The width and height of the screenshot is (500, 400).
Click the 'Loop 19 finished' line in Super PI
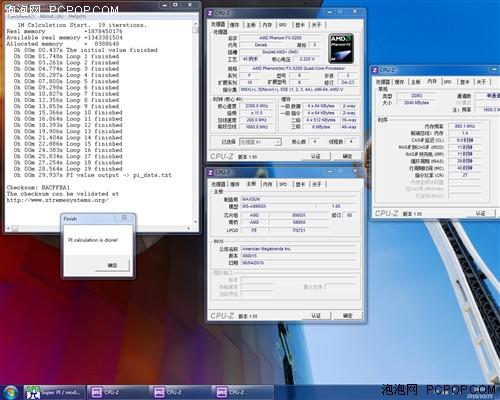click(x=68, y=169)
